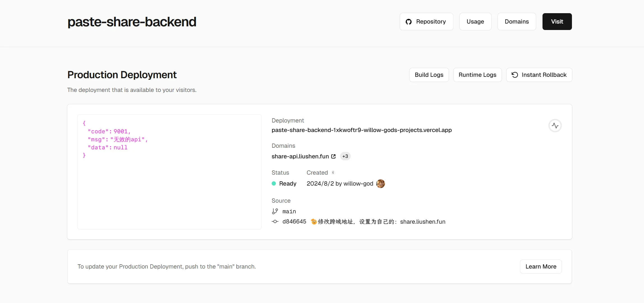Open the Usage page
The height and width of the screenshot is (303, 644).
click(x=475, y=22)
